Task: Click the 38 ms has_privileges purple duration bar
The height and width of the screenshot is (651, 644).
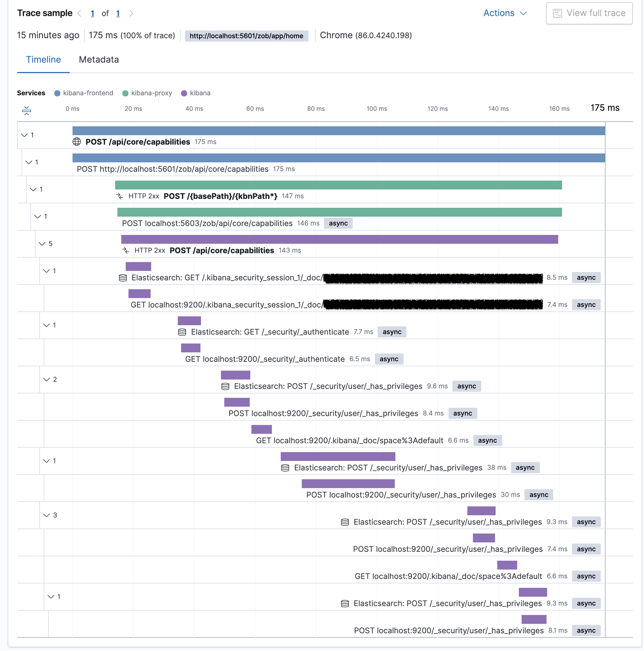Action: click(x=338, y=456)
